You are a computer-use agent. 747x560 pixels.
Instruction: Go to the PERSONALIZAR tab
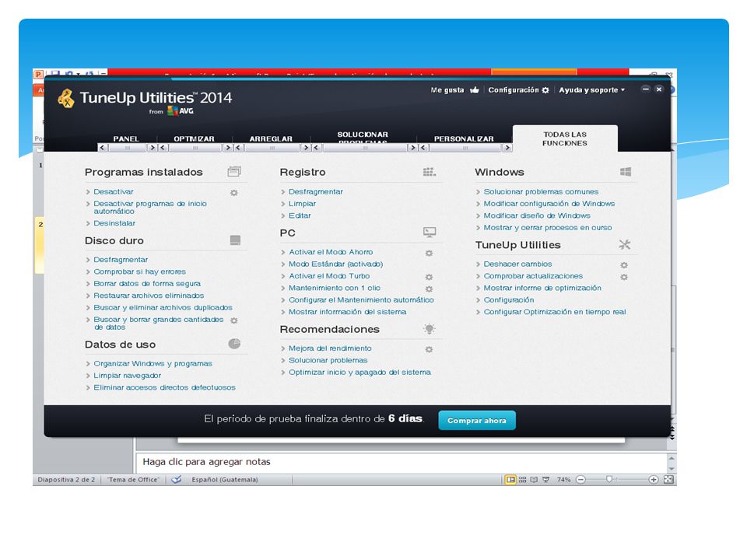pyautogui.click(x=464, y=138)
